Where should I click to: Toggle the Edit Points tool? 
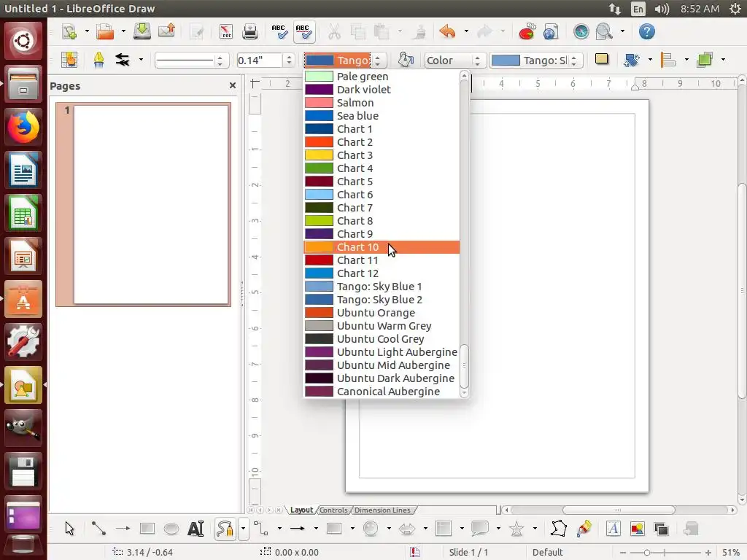coord(558,529)
